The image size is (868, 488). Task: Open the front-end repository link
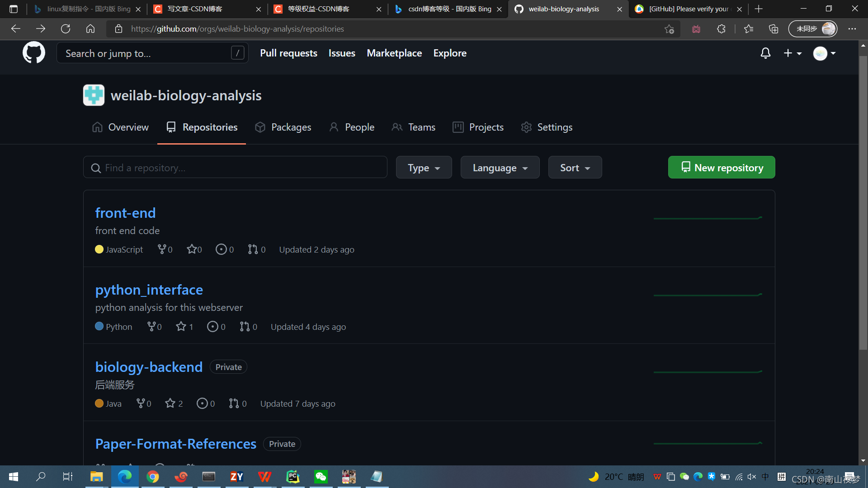(125, 213)
